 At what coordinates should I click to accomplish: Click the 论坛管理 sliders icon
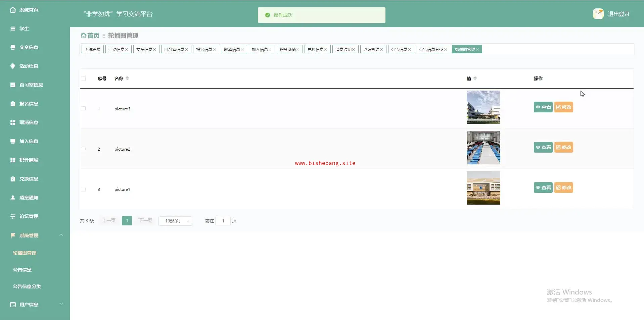(13, 216)
